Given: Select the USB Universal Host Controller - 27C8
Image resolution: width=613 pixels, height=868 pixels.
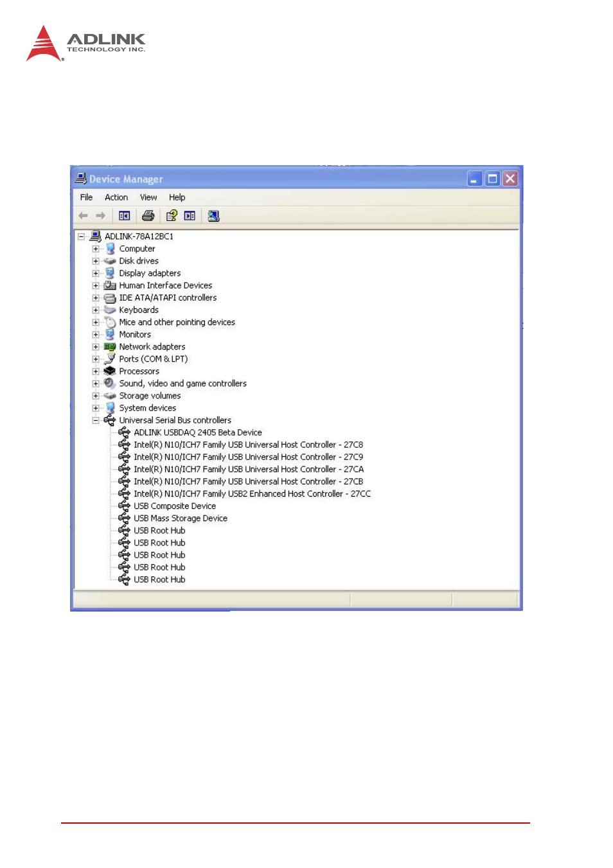Looking at the screenshot, I should 248,445.
